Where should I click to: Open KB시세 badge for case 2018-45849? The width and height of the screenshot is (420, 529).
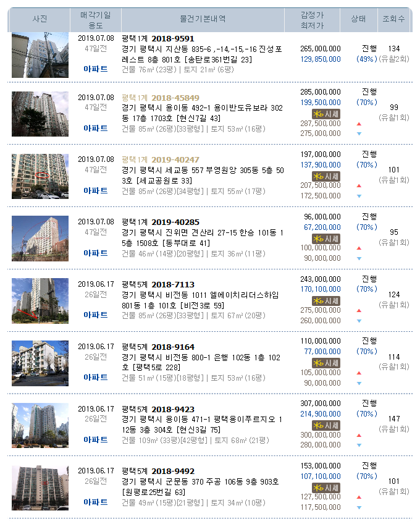(x=326, y=114)
